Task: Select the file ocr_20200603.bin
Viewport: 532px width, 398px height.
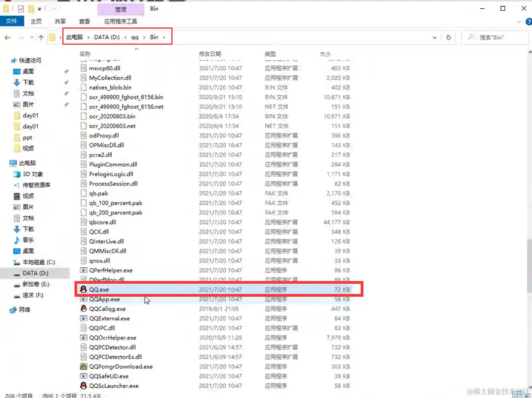Action: point(112,116)
